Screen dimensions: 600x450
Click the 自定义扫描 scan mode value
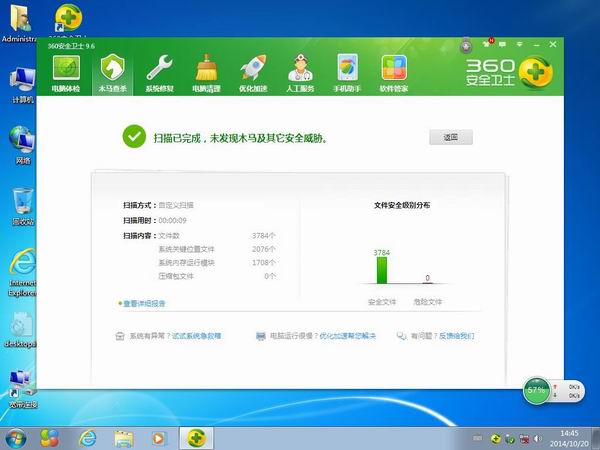pos(176,205)
